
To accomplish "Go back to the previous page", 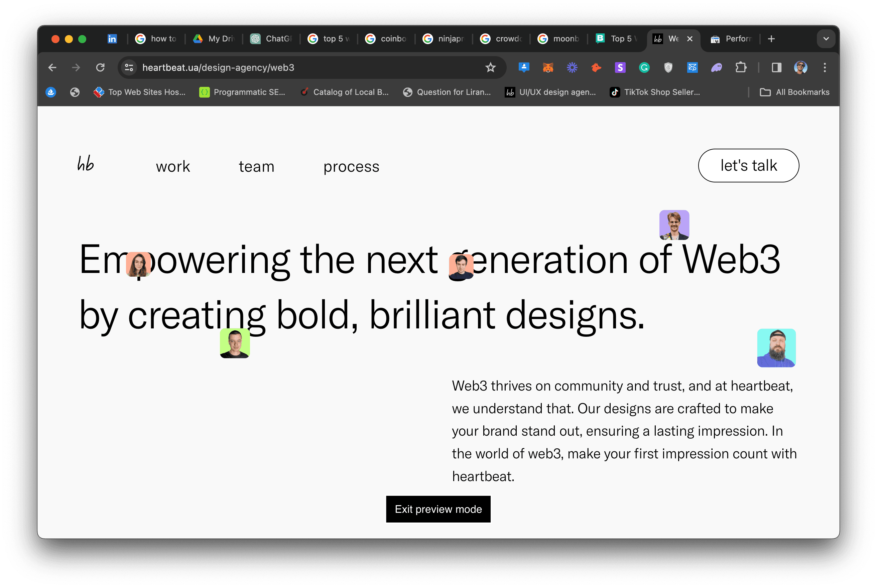I will coord(52,67).
